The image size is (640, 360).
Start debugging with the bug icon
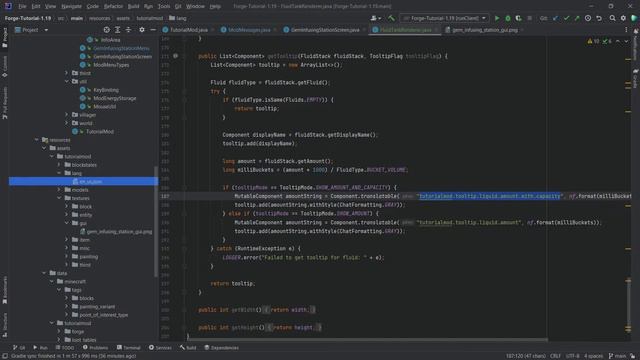(508, 18)
